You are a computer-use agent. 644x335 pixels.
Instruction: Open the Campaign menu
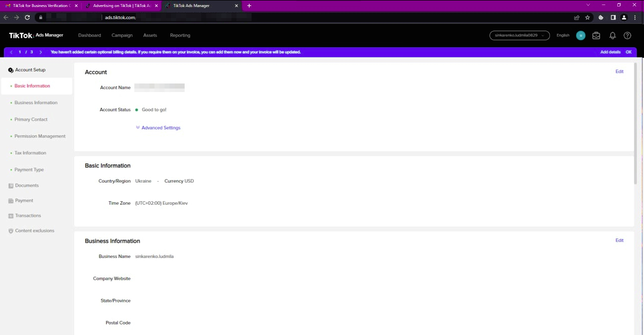pos(122,35)
